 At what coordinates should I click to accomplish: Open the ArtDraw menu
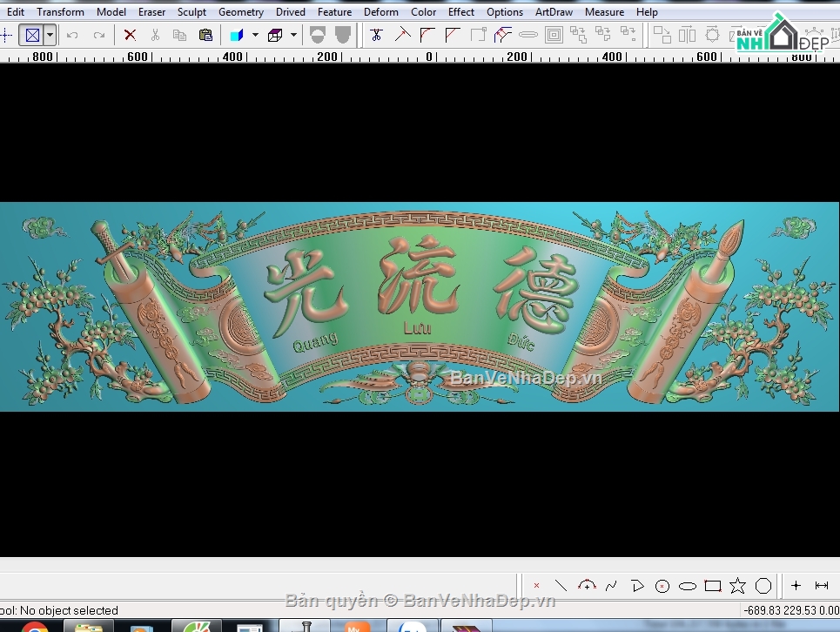point(554,12)
